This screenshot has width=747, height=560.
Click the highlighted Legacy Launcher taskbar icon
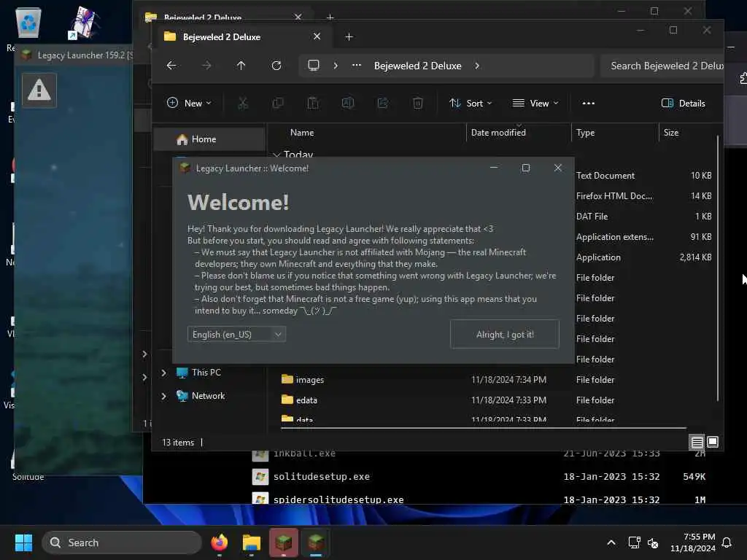pos(284,542)
